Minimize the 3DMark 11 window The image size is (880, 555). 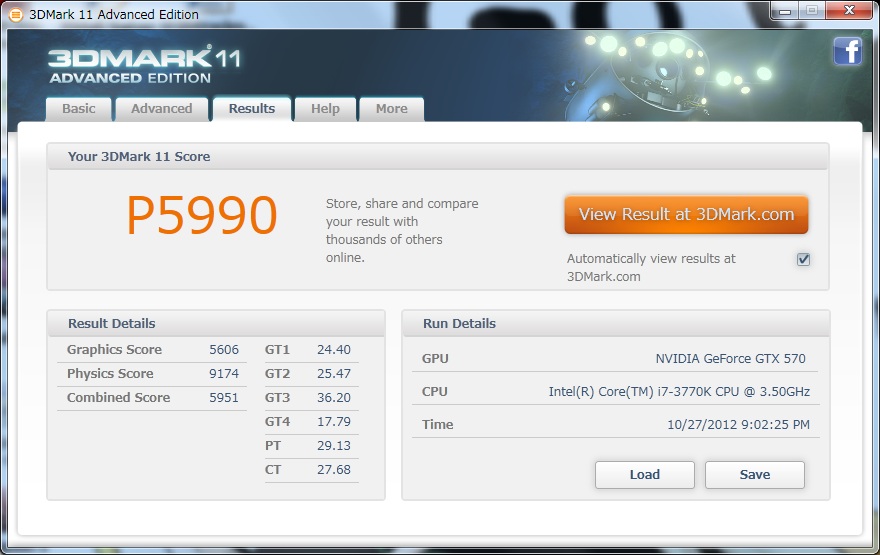pyautogui.click(x=785, y=11)
